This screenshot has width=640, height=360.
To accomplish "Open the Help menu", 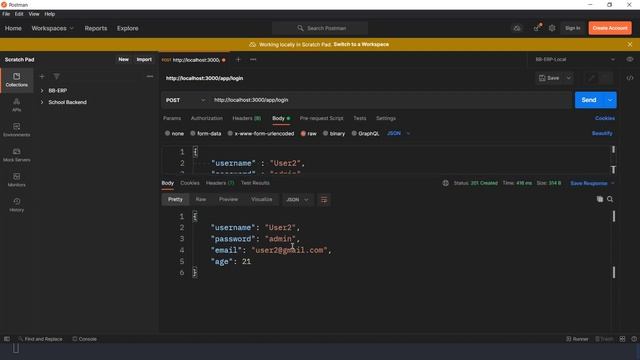I will tap(49, 14).
